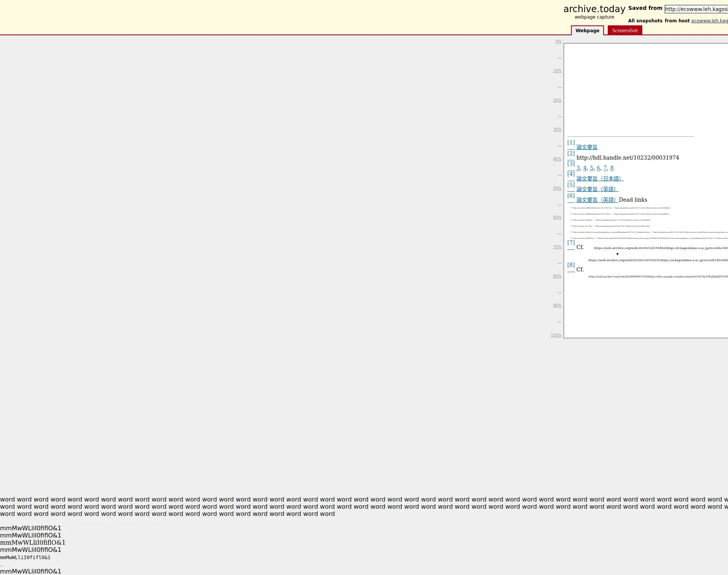Jump to the 50% page marker

click(557, 188)
